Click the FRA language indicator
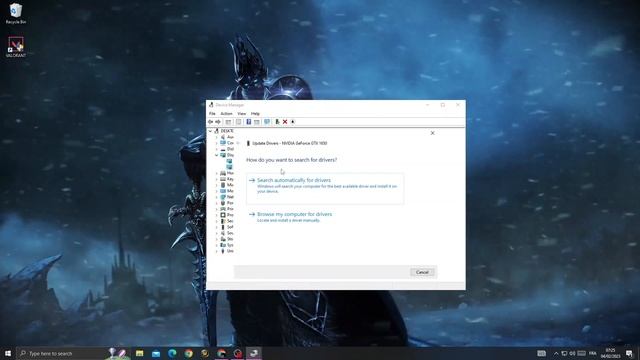640x360 pixels. pyautogui.click(x=593, y=353)
